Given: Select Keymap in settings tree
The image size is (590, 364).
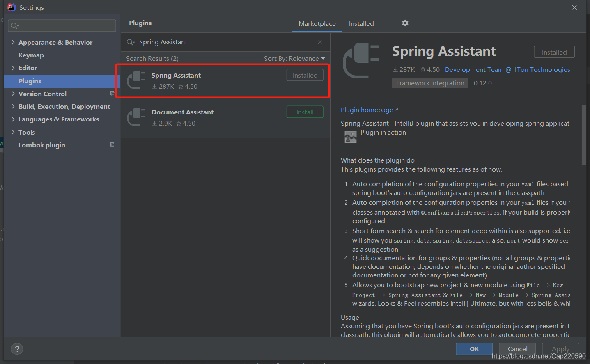Looking at the screenshot, I should click(x=31, y=55).
